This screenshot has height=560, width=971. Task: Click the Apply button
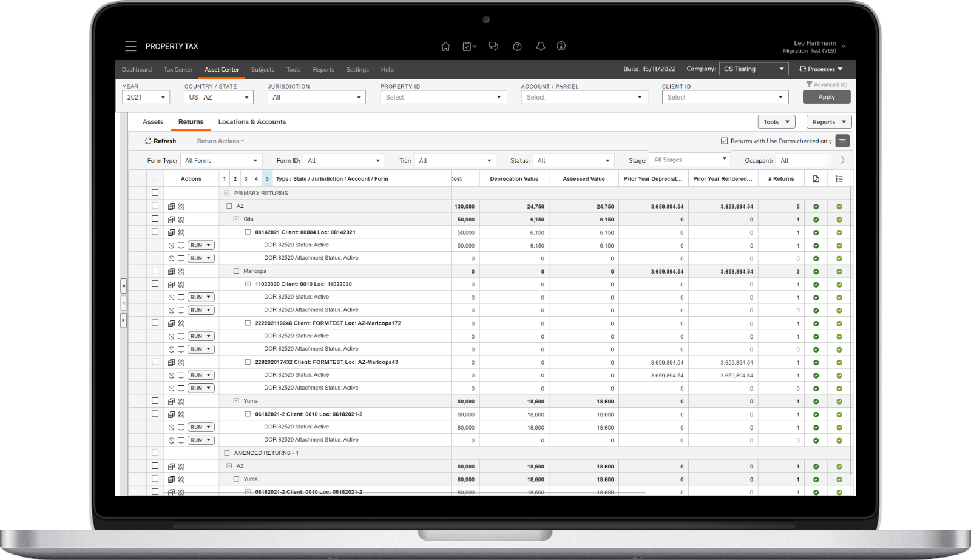827,96
